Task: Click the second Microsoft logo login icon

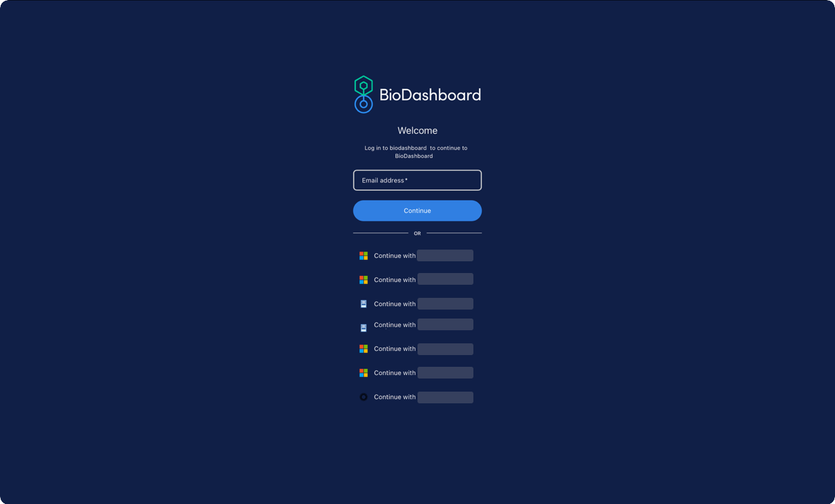Action: [x=364, y=280]
